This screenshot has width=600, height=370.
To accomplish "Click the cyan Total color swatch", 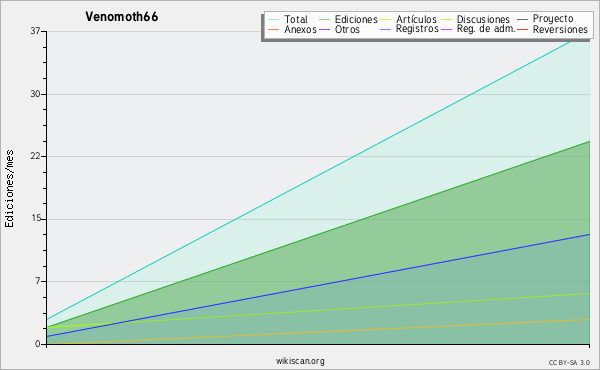I will (x=274, y=20).
